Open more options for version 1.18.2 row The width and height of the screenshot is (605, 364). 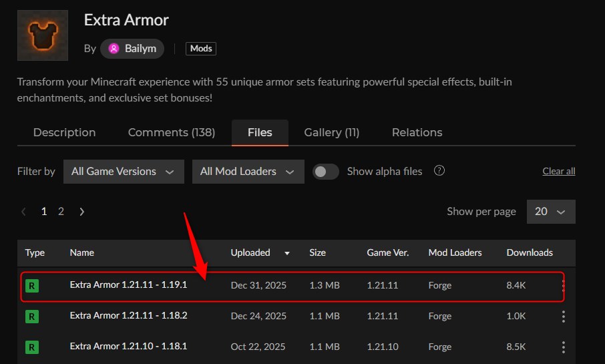point(564,317)
